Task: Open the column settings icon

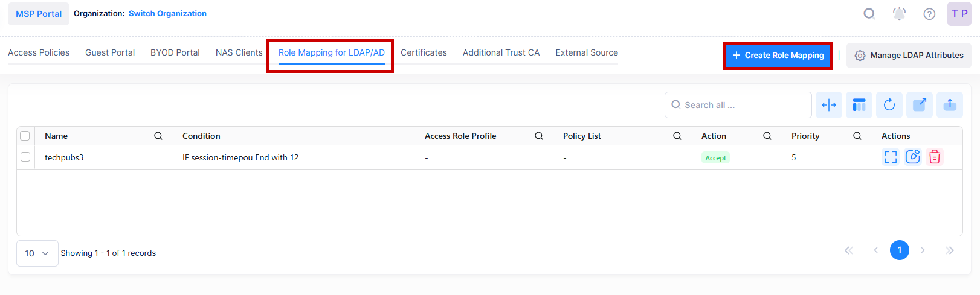Action: 859,105
